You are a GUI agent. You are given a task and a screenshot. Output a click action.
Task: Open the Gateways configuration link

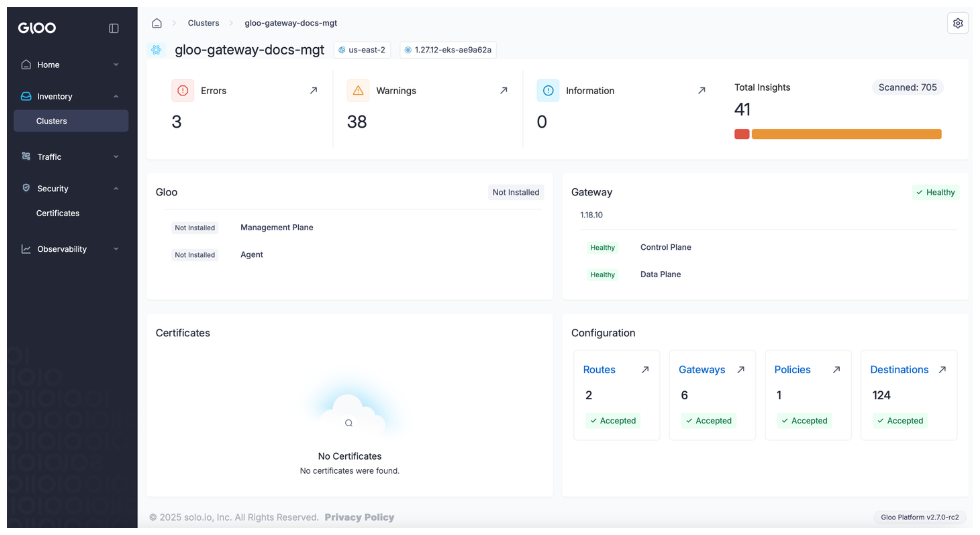[702, 369]
